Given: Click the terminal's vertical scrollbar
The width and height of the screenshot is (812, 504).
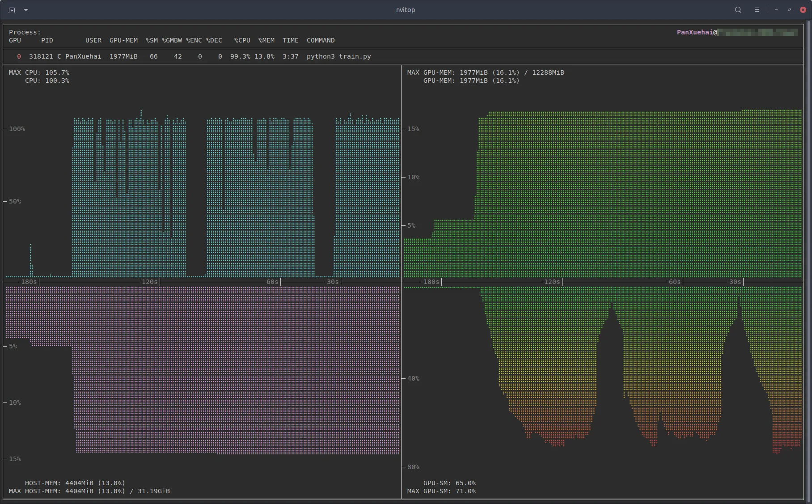Looking at the screenshot, I should click(808, 262).
